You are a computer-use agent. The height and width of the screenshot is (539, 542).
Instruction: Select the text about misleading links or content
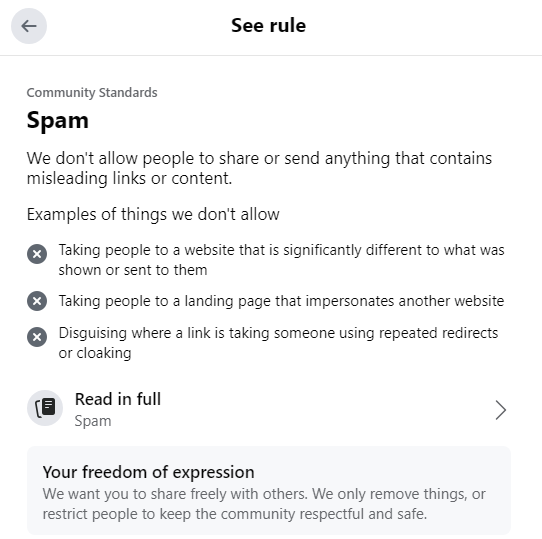tap(259, 168)
